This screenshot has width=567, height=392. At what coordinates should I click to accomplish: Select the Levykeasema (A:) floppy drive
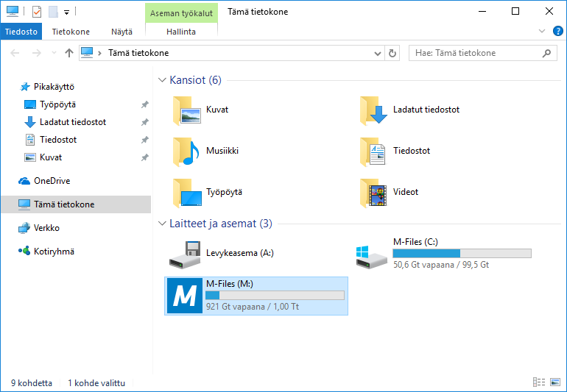(184, 254)
